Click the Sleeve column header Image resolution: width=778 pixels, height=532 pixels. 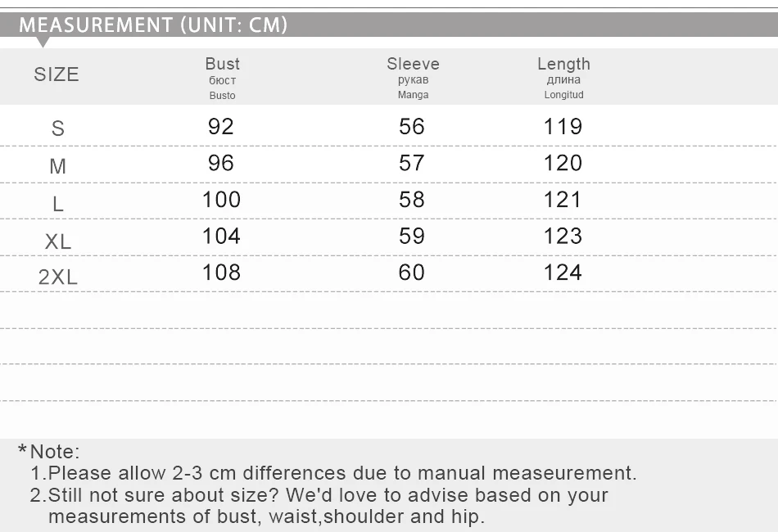point(413,78)
